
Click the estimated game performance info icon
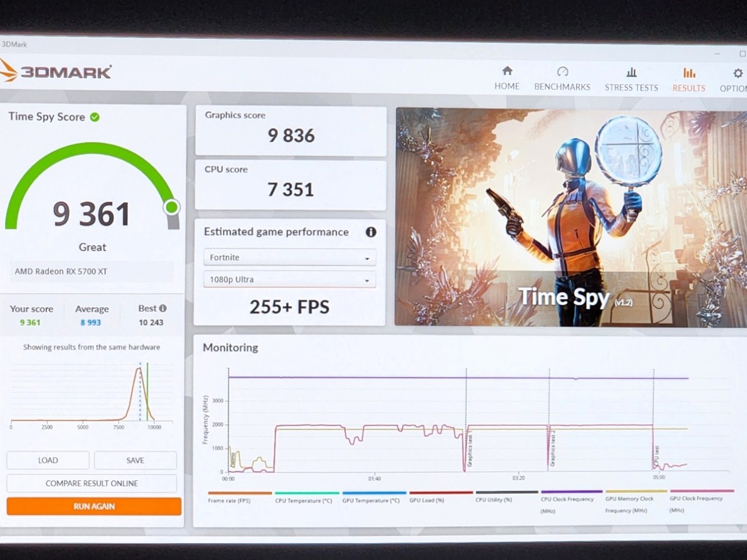[x=371, y=232]
